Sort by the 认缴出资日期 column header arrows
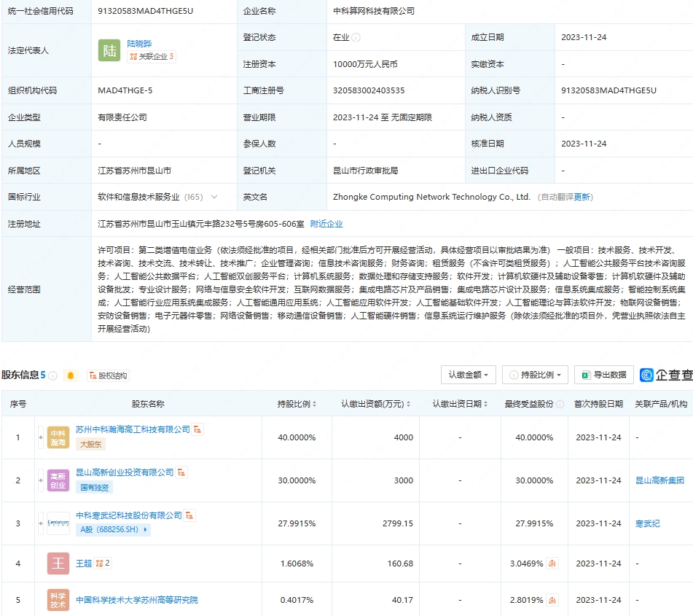 point(486,404)
